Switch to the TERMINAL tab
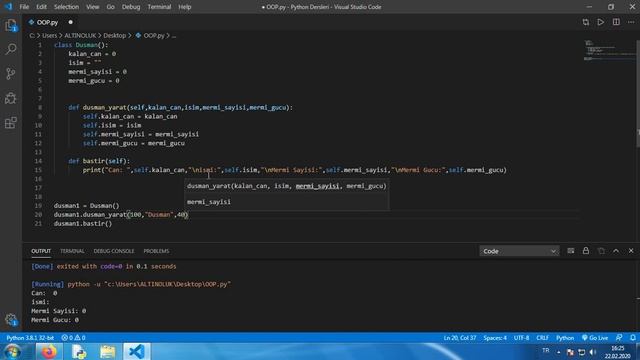The width and height of the screenshot is (640, 360). point(72,251)
